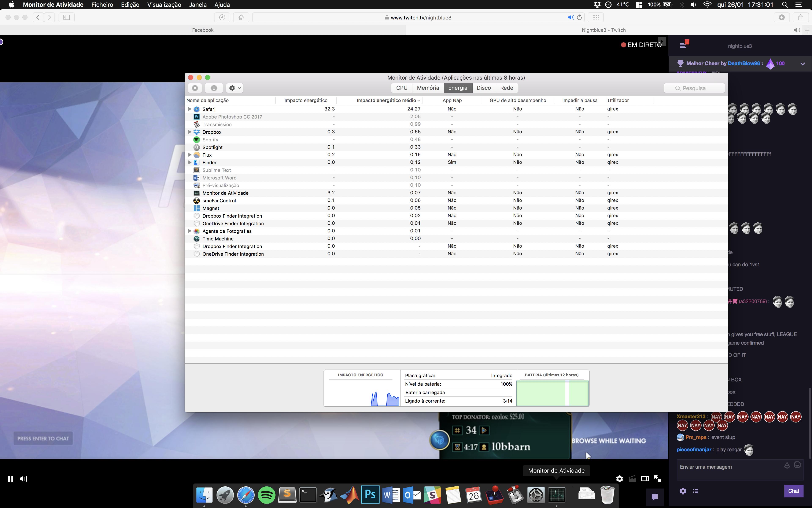812x508 pixels.
Task: Open Twitch chat settings gear
Action: (683, 491)
